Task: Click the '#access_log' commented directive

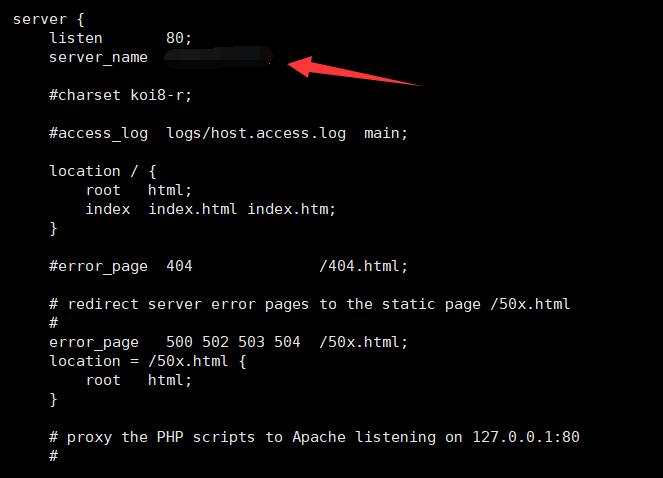Action: click(x=98, y=134)
